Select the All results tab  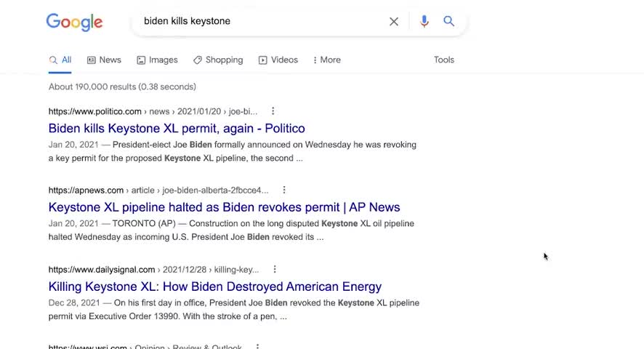(60, 60)
